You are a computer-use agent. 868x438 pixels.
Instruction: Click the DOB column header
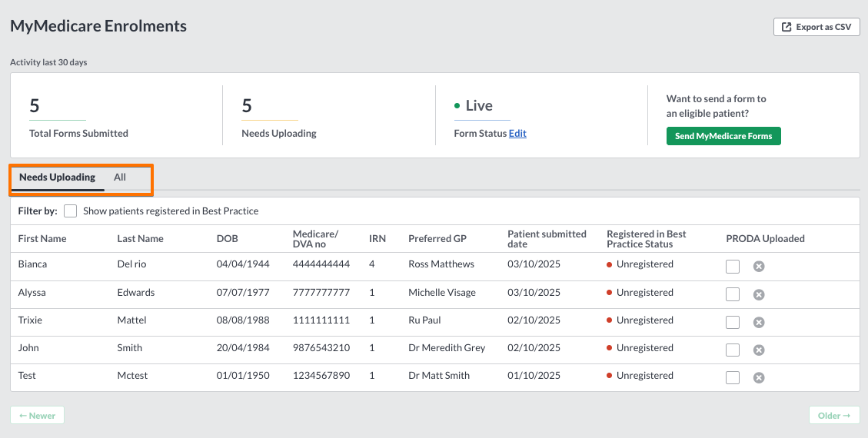pos(227,239)
